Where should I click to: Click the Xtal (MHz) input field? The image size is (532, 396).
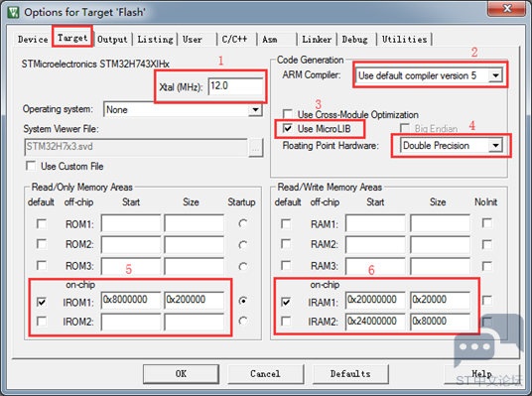click(235, 86)
